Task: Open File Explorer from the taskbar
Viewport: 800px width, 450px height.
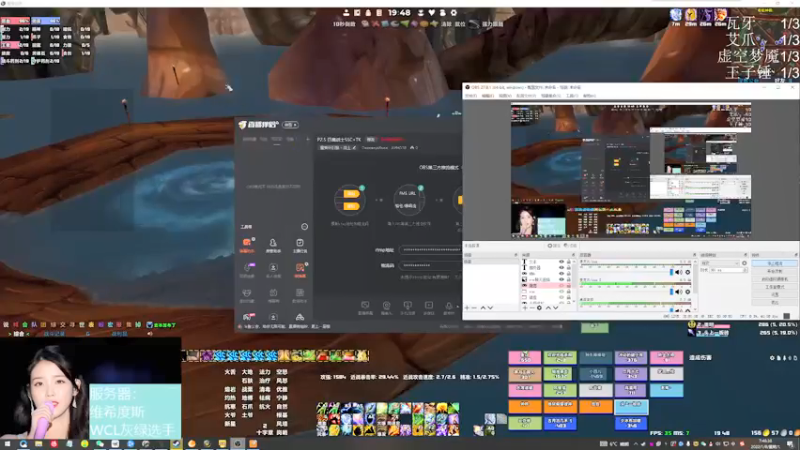Action: click(38, 444)
